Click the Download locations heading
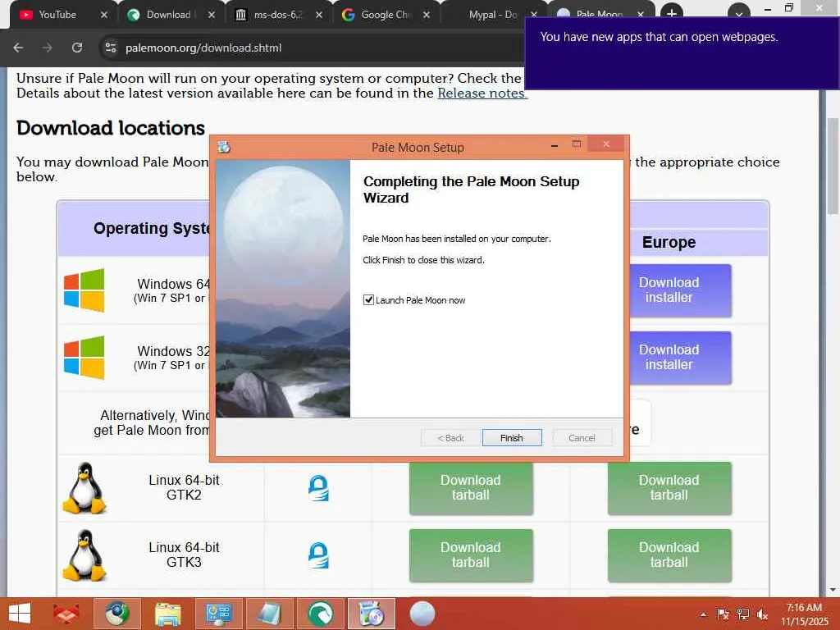 click(x=111, y=128)
